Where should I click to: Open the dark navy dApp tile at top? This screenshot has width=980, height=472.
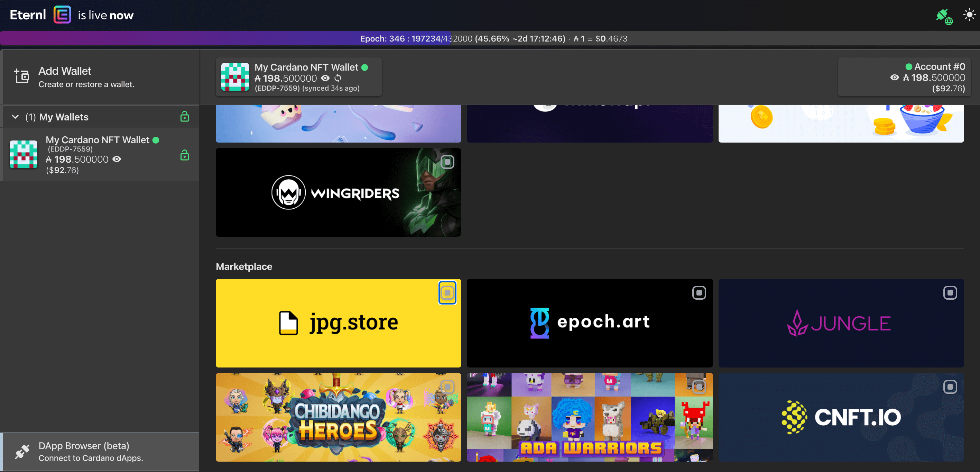589,124
